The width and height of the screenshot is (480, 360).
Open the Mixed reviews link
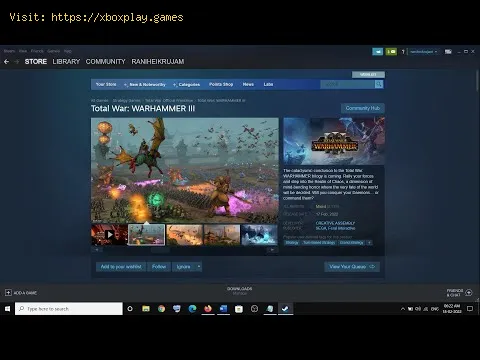pos(321,207)
